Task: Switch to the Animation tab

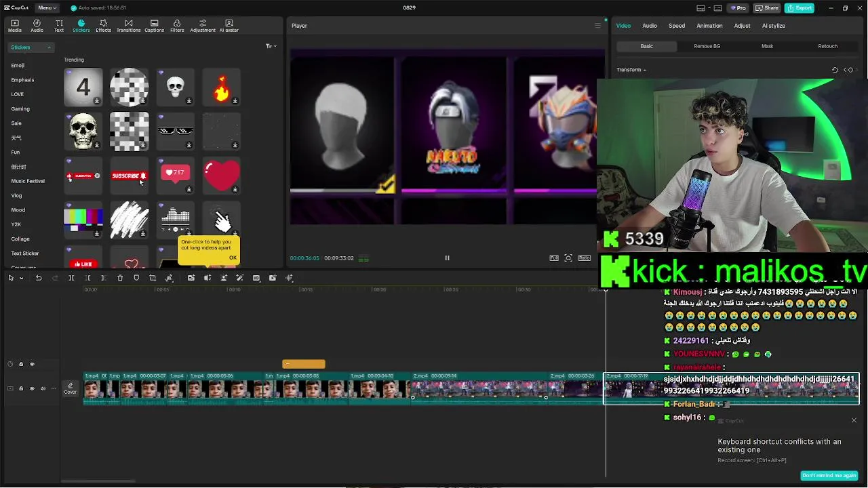Action: click(709, 26)
